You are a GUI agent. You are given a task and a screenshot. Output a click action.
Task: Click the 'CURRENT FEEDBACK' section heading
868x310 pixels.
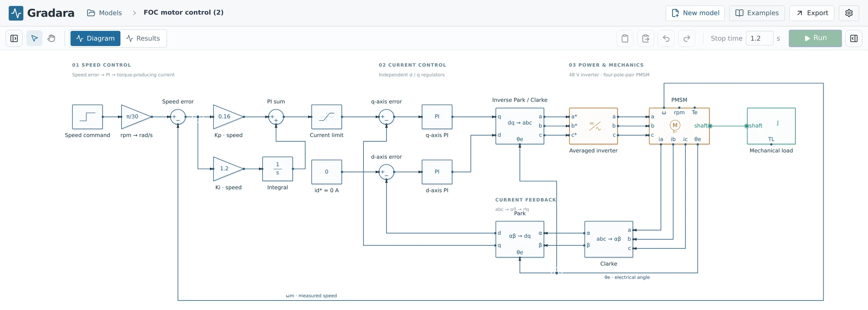[x=526, y=200]
